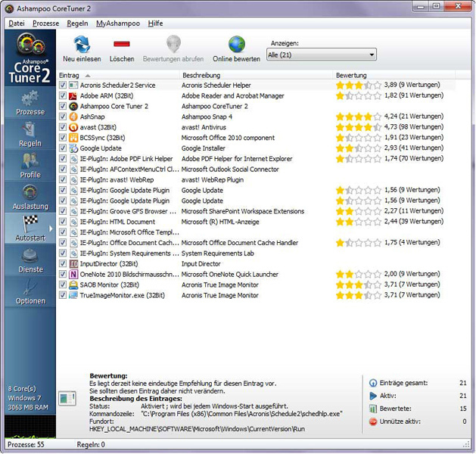Toggle the InputDirector (32Bit) checkbox

pos(63,264)
